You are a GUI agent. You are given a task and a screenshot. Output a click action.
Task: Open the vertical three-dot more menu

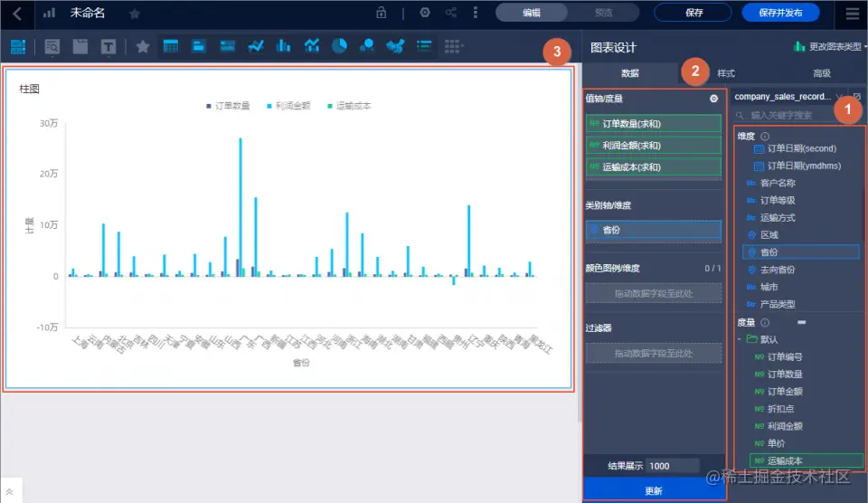(476, 13)
